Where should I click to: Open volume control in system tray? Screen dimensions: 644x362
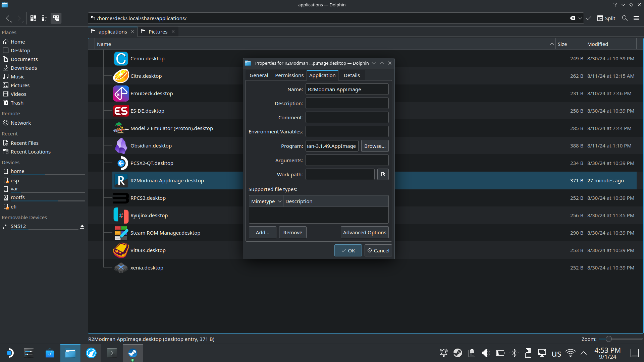pos(486,353)
